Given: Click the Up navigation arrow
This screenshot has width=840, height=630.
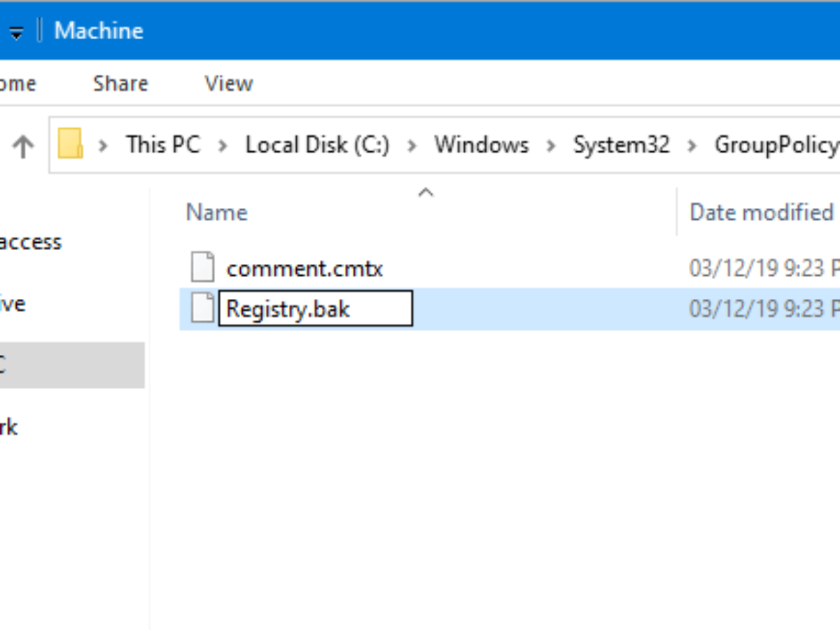Looking at the screenshot, I should (23, 146).
